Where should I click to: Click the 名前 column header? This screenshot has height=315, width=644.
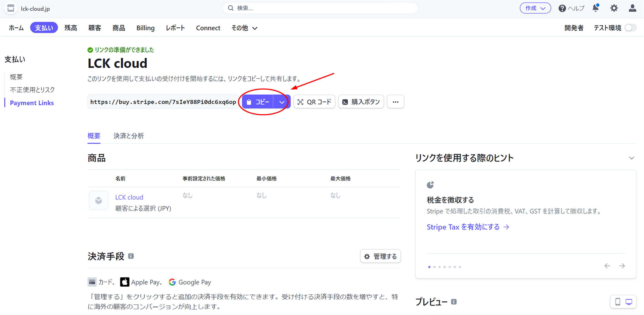click(120, 178)
